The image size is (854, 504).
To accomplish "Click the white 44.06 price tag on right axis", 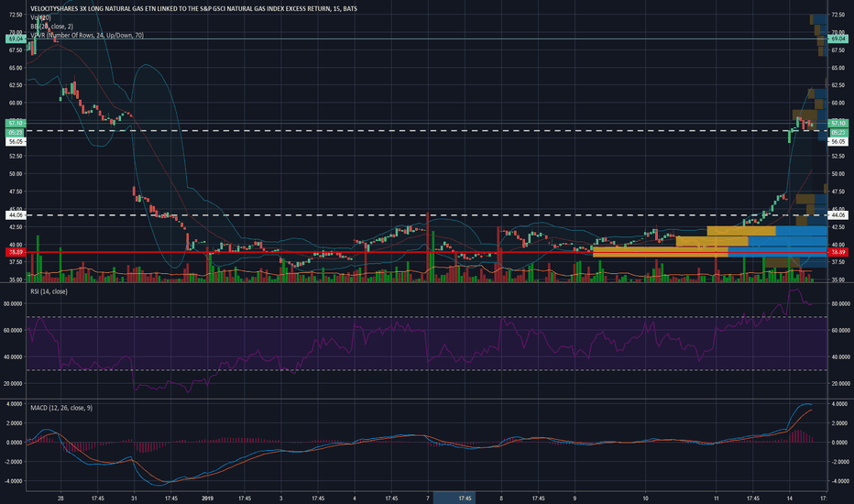I will [838, 215].
